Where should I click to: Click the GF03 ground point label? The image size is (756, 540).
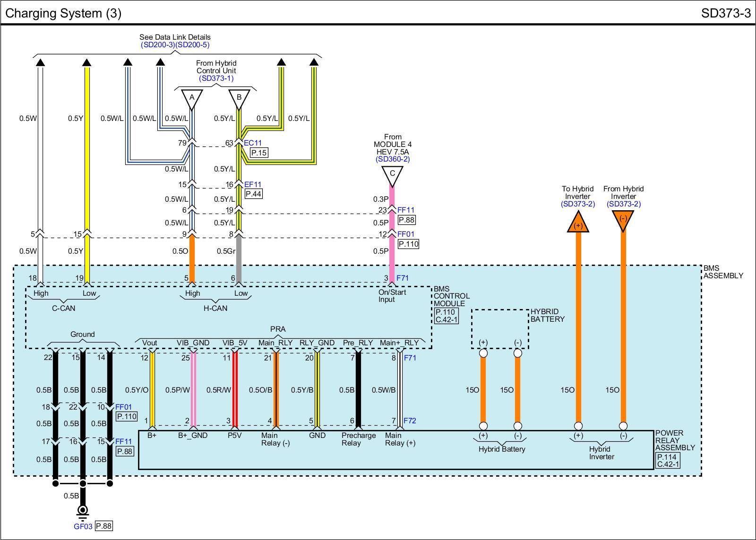coord(83,526)
